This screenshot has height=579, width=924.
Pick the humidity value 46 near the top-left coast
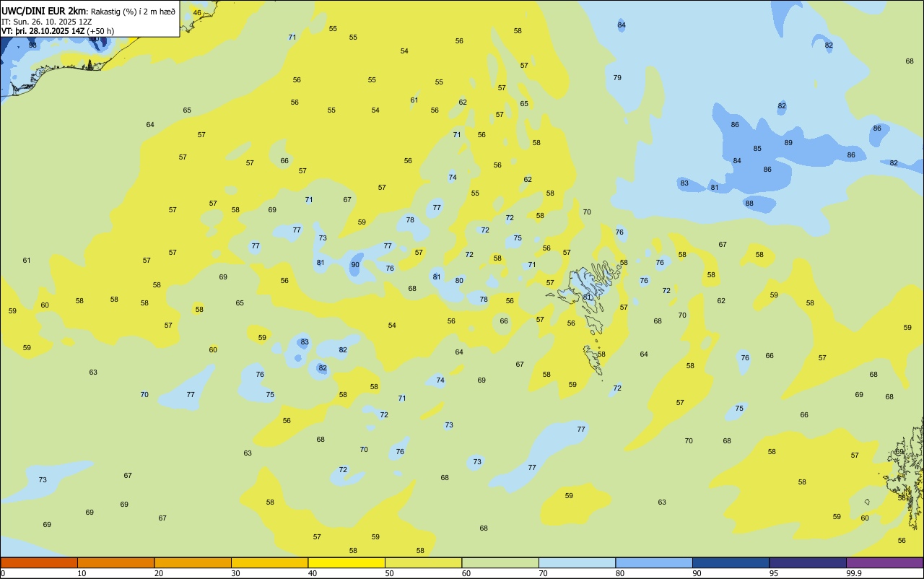click(x=197, y=13)
